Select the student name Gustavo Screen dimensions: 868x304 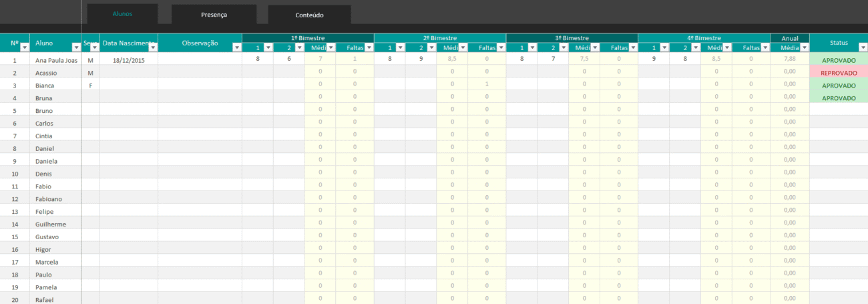coord(47,237)
